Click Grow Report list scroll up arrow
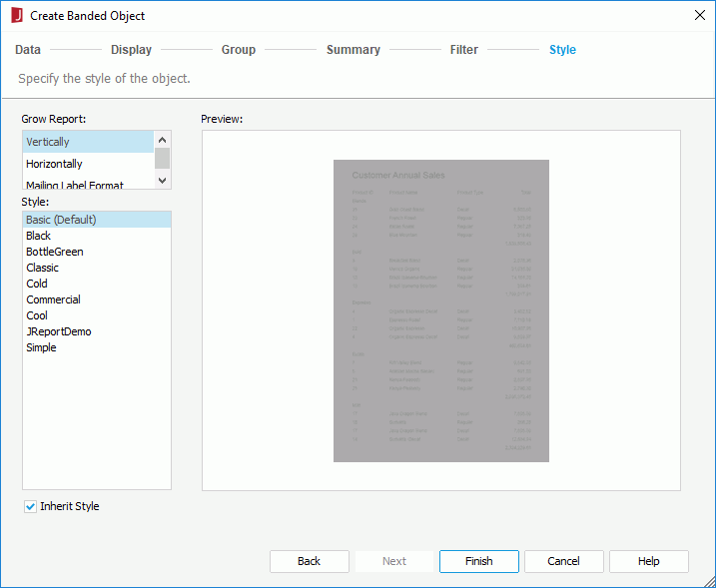 click(x=162, y=139)
